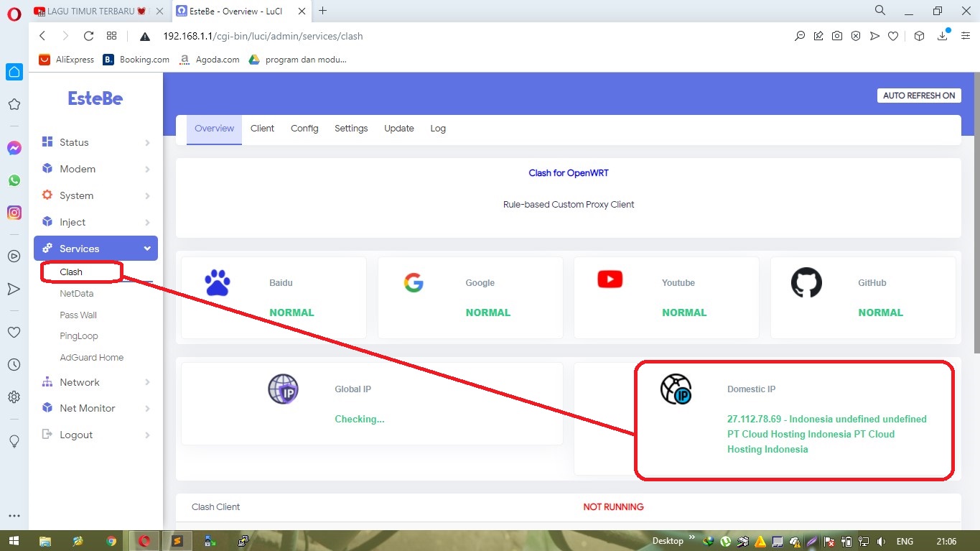The width and height of the screenshot is (980, 551).
Task: Open WhatsApp in the Opera sidebar
Action: tap(14, 180)
